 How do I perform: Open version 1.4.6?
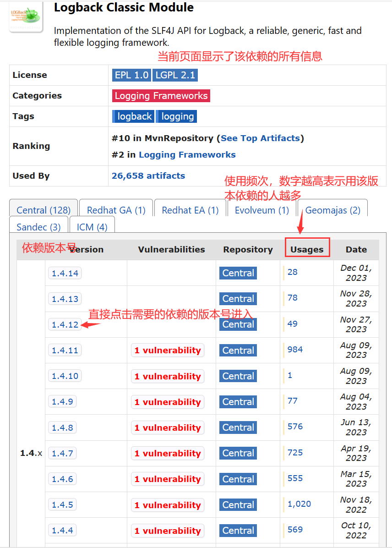click(62, 479)
